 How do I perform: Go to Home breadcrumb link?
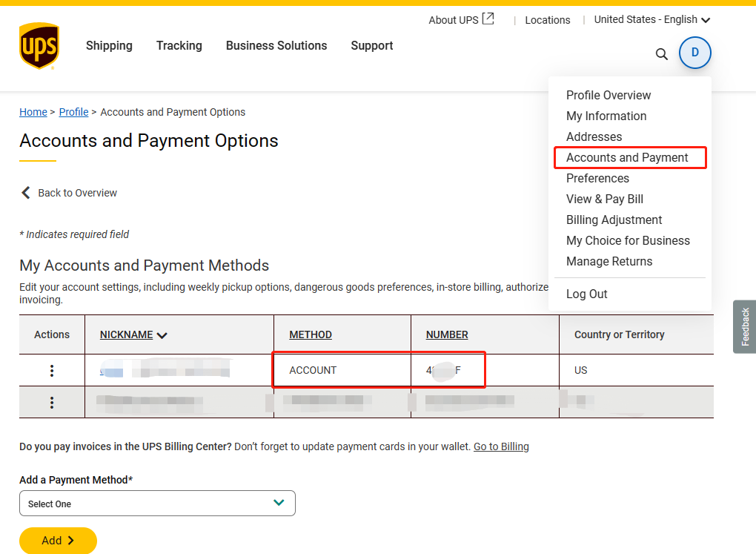(33, 112)
